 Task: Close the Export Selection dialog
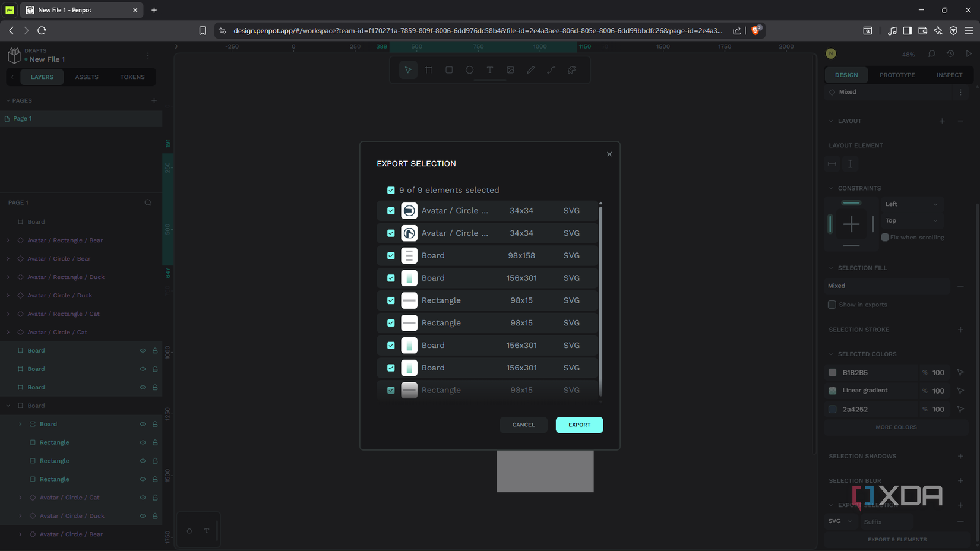(x=609, y=154)
